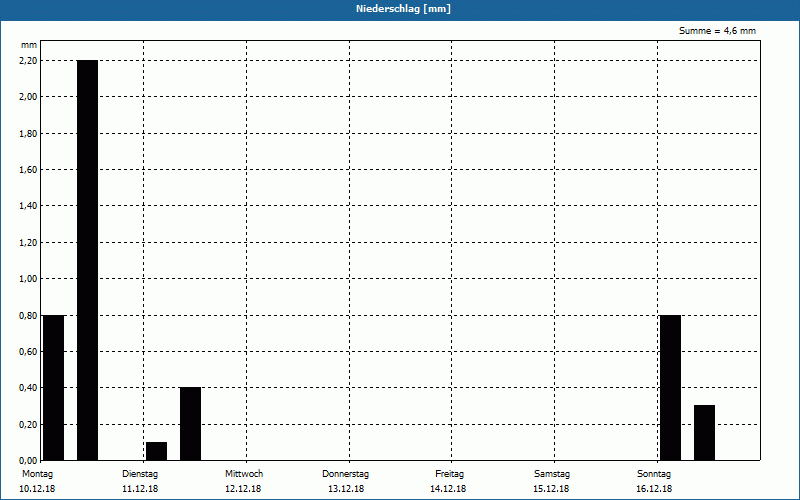
Task: Click the 'Niederschlag [mm]' chart title
Action: tap(403, 9)
